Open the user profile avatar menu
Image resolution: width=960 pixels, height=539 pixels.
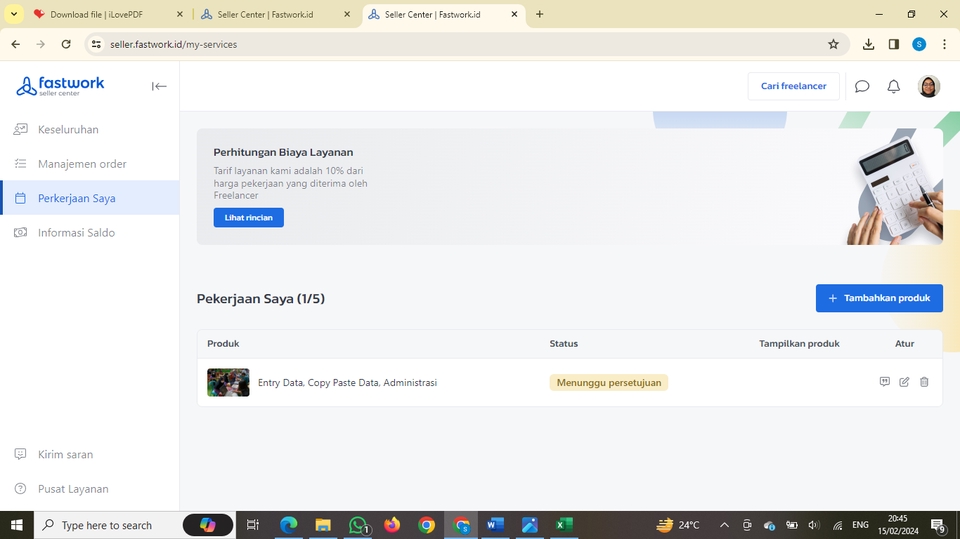tap(929, 86)
